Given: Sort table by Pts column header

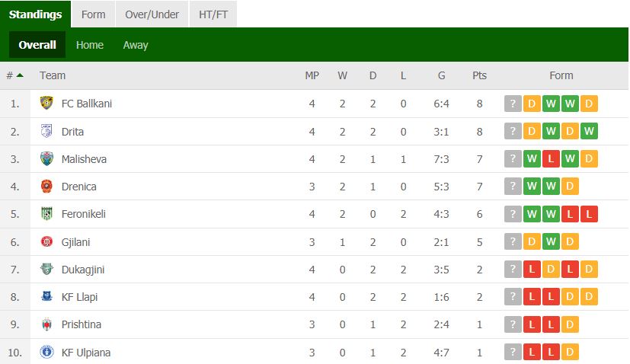Looking at the screenshot, I should 479,75.
